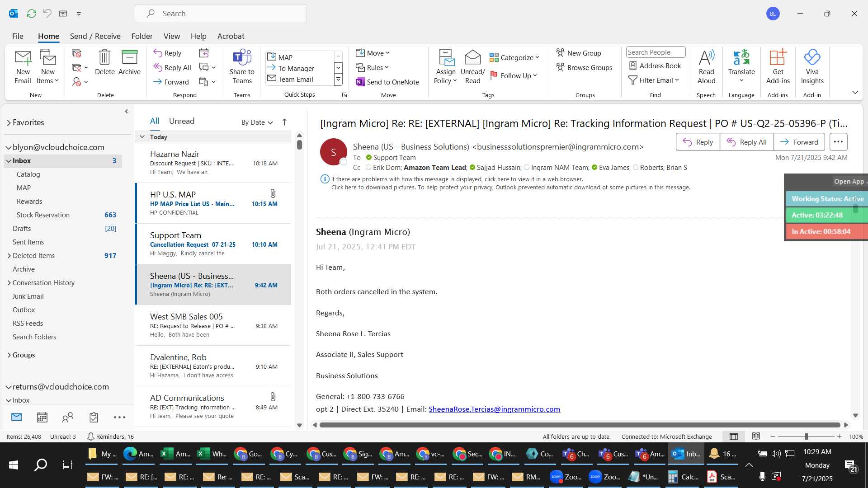The width and height of the screenshot is (868, 488).
Task: Open the By Date sort dropdown
Action: (x=257, y=122)
